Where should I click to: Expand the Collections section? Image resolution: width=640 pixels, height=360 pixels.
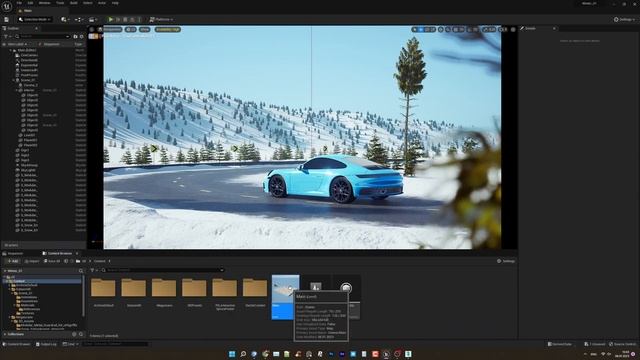pyautogui.click(x=5, y=334)
